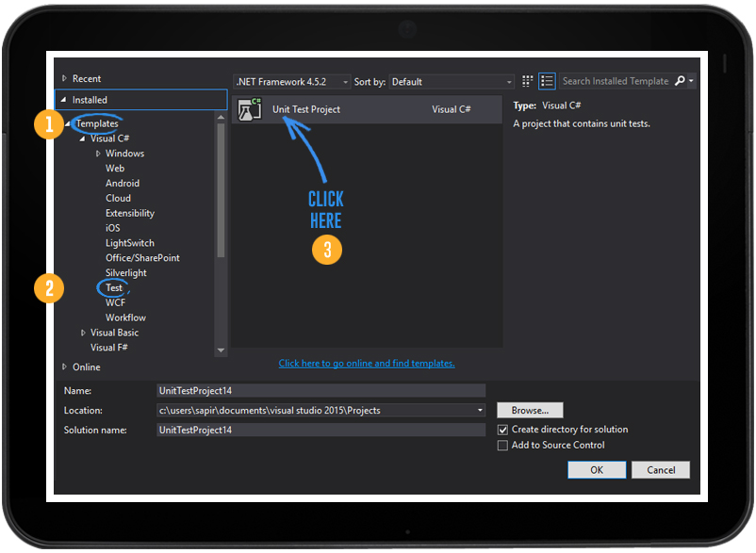Select the Windows template category

[x=124, y=154]
